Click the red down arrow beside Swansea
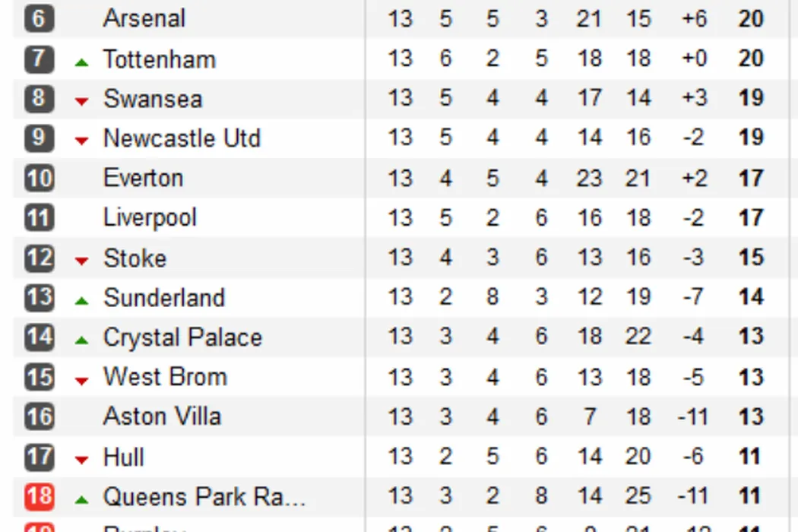Image resolution: width=798 pixels, height=532 pixels. (82, 102)
